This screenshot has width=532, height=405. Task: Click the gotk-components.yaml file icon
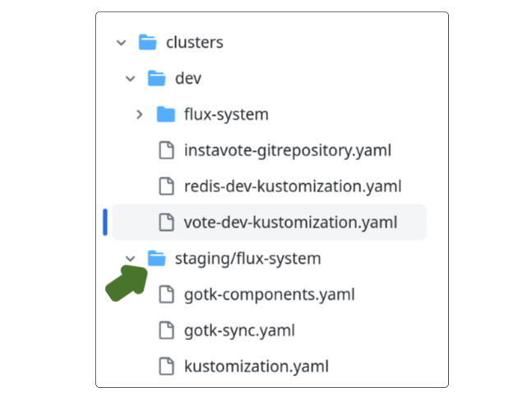pos(166,294)
